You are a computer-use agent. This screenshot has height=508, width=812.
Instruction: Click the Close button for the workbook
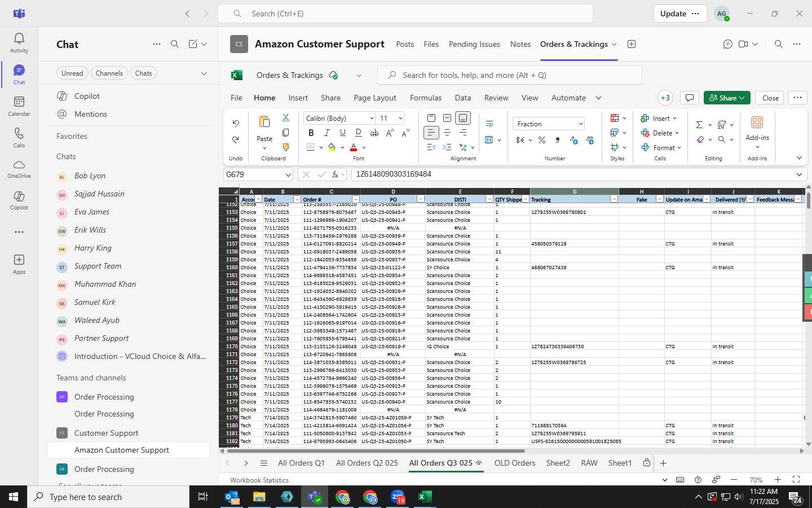(770, 98)
